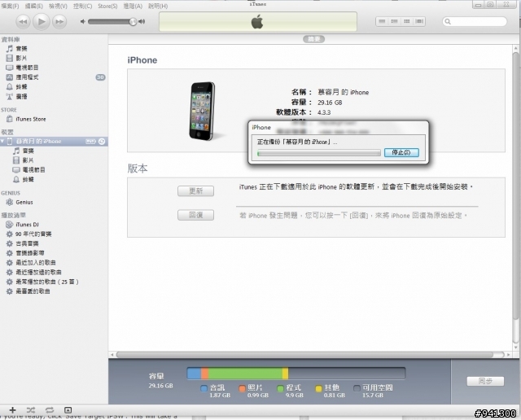This screenshot has width=521, height=420.
Task: Click the next track fast-forward button
Action: click(59, 22)
